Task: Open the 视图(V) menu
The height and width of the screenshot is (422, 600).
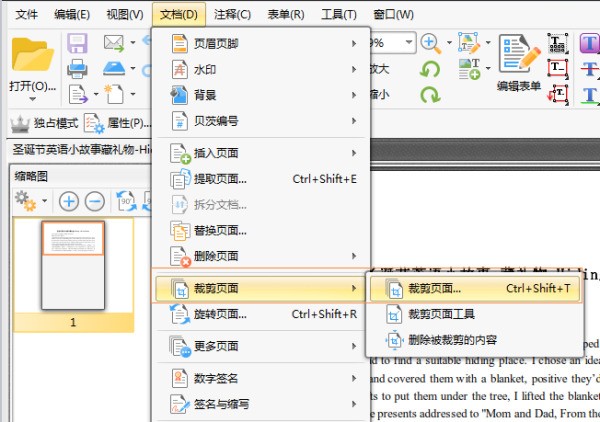Action: point(125,15)
